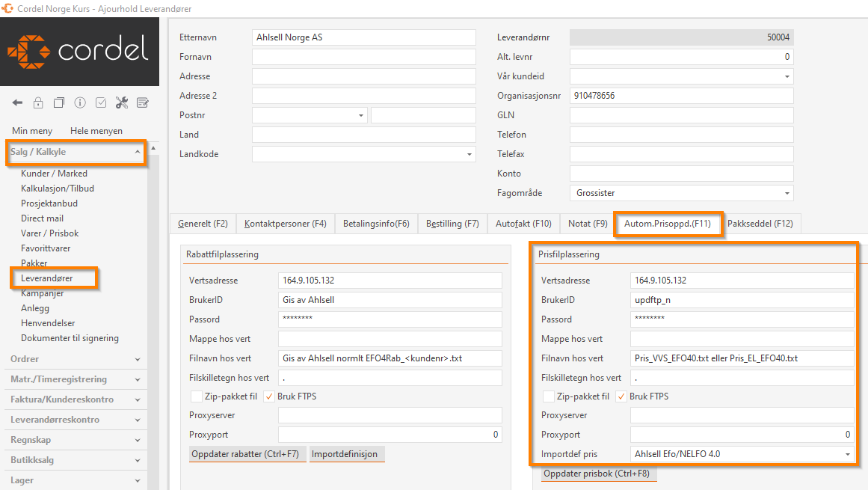Open the Vår kundeid dropdown
This screenshot has height=490, width=868.
pos(787,76)
